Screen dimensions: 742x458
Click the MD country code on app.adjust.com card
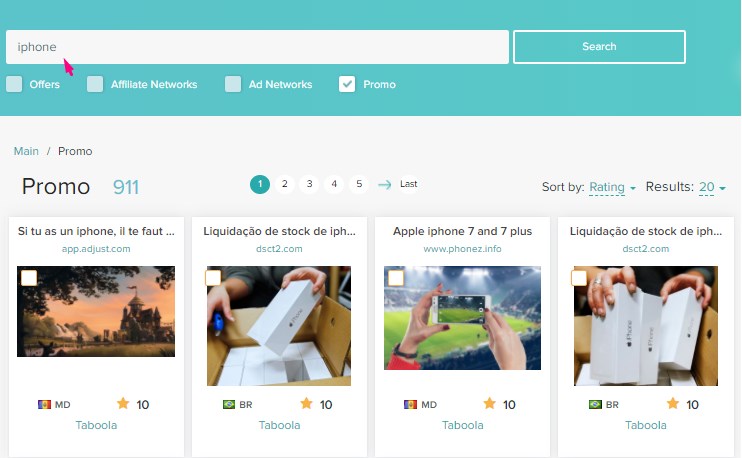tap(62, 405)
